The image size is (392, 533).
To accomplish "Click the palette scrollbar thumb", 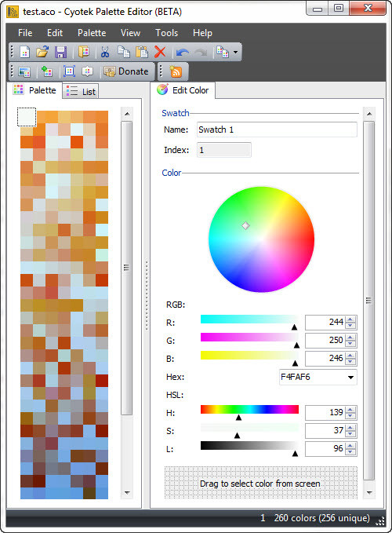I will tap(127, 268).
